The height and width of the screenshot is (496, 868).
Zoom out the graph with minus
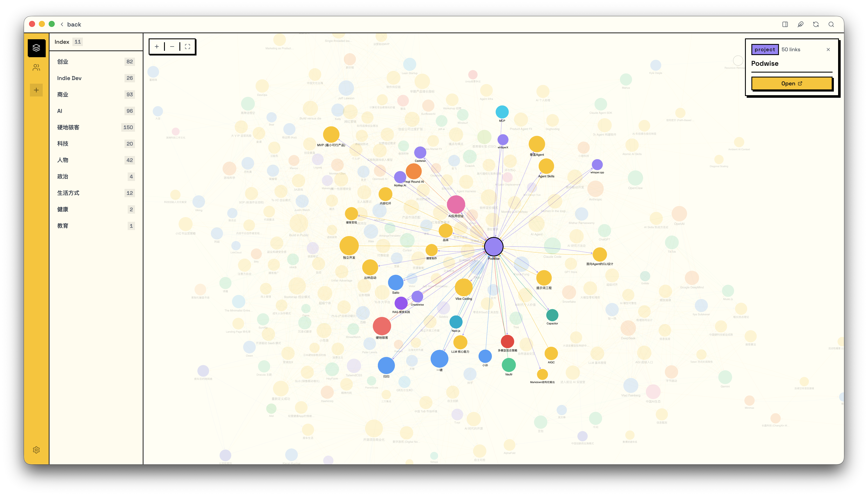point(172,47)
